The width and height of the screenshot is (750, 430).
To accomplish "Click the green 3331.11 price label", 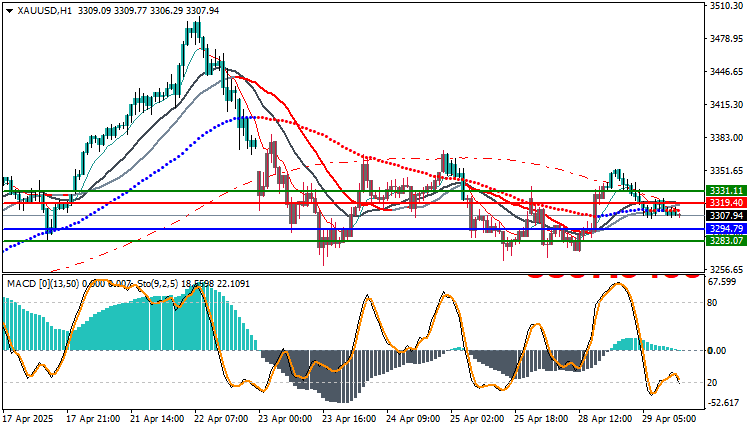I will (x=726, y=191).
